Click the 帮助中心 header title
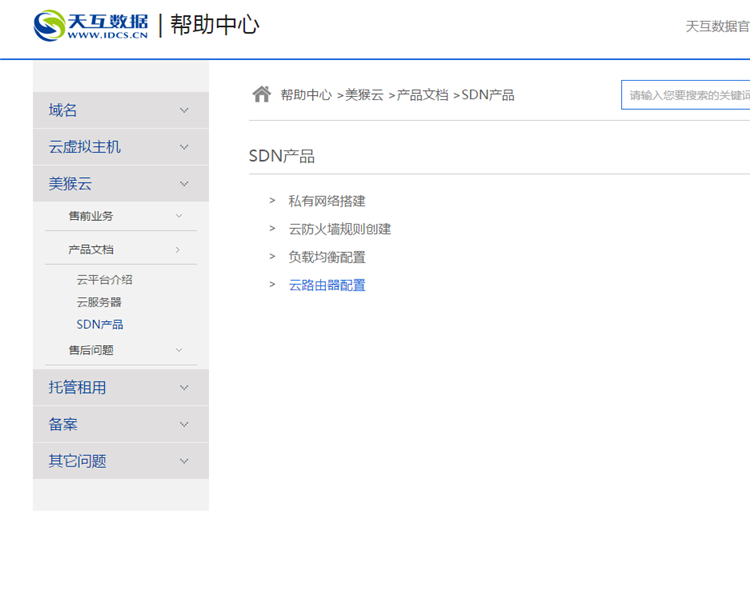Screen dimensions: 750x597 tap(215, 25)
